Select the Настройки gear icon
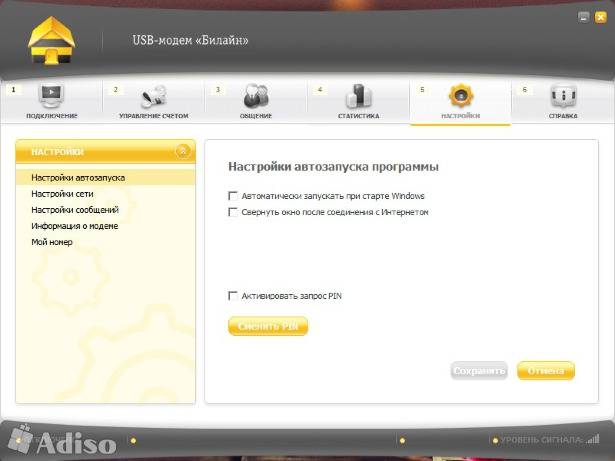Screen dimensions: 615x461 coord(460,97)
